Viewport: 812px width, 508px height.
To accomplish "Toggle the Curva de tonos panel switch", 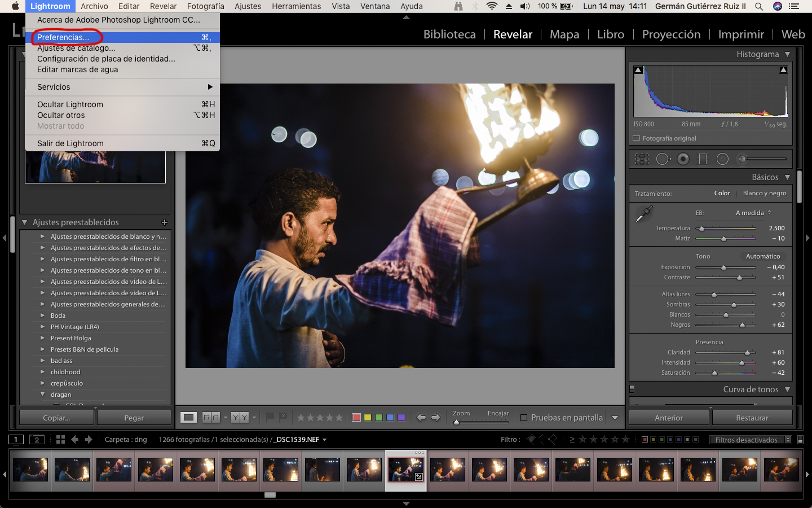I will (632, 389).
